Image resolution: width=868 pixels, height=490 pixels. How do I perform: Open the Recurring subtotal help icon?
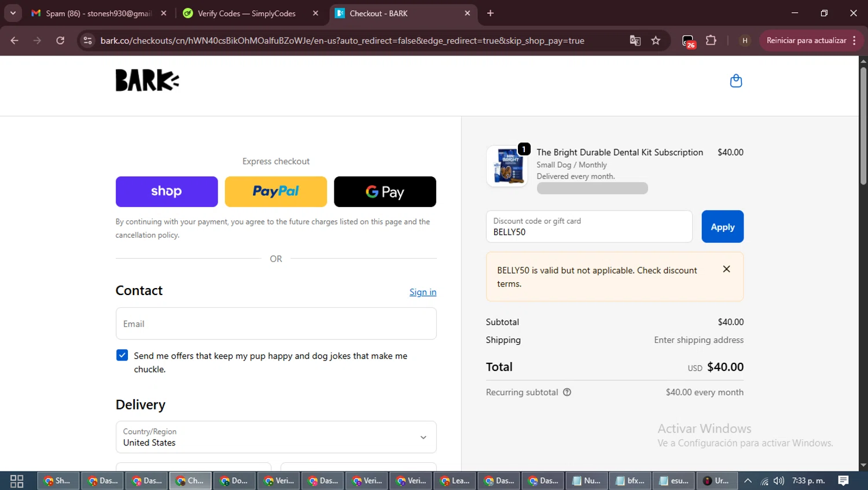click(567, 392)
